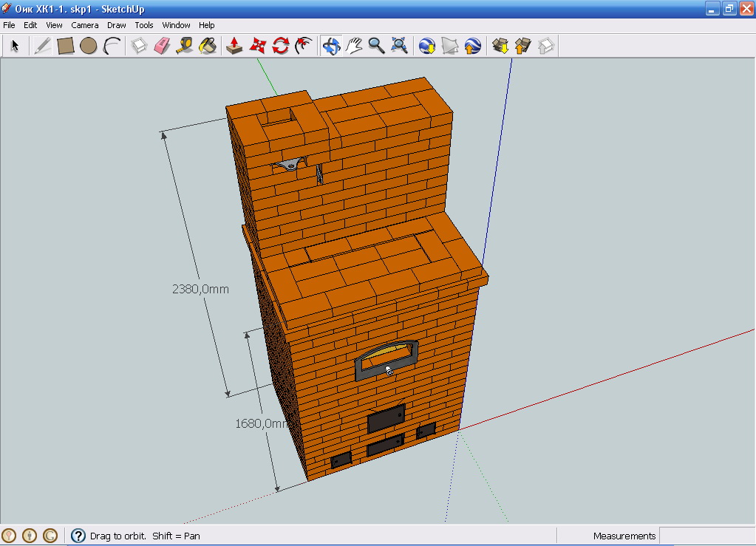756x546 pixels.
Task: Click the Measurements input box
Action: [706, 536]
